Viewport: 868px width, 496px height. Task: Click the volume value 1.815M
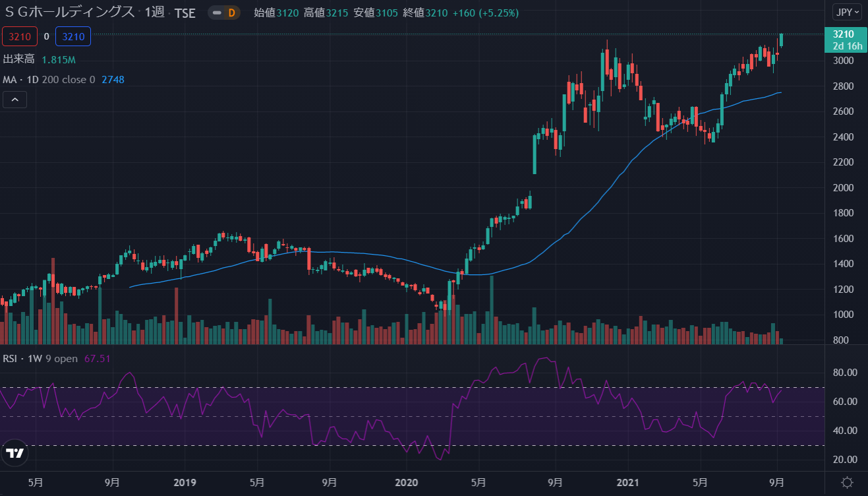[59, 60]
